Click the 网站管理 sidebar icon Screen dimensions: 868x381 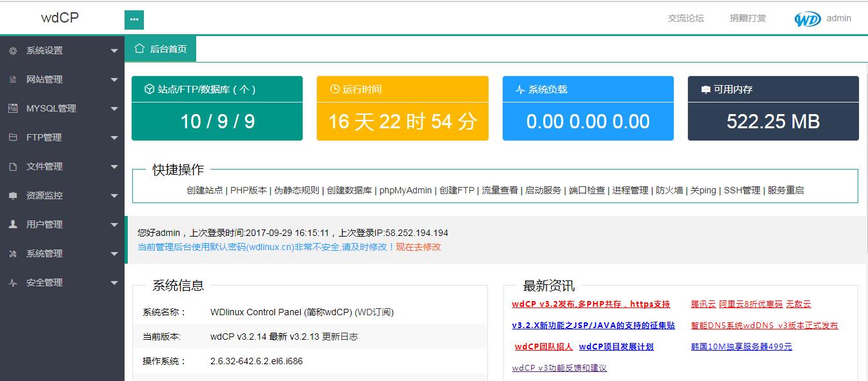coord(13,80)
